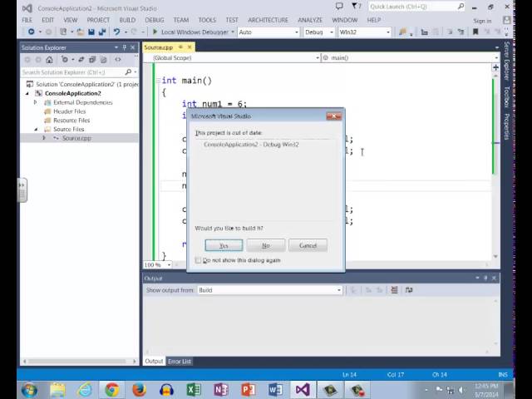Open the TOOLS menu
This screenshot has height=399, width=532.
click(207, 20)
